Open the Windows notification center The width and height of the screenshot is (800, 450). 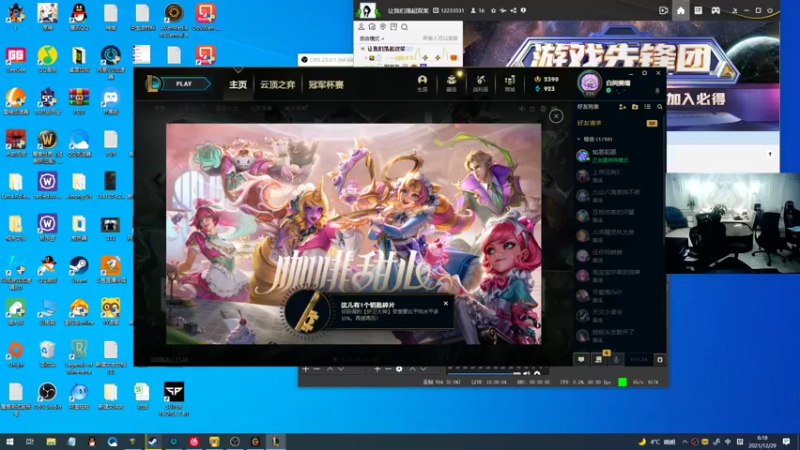click(786, 441)
